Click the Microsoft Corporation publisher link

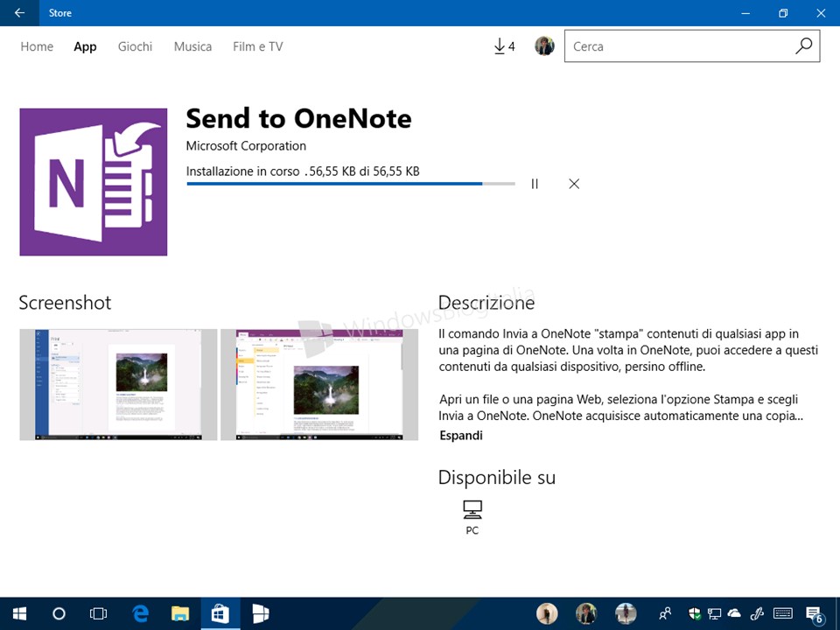pos(246,146)
